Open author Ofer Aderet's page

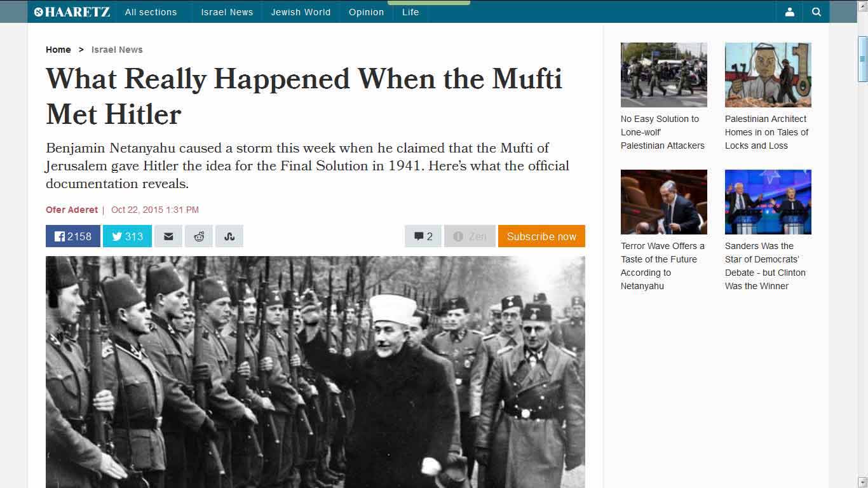click(72, 210)
